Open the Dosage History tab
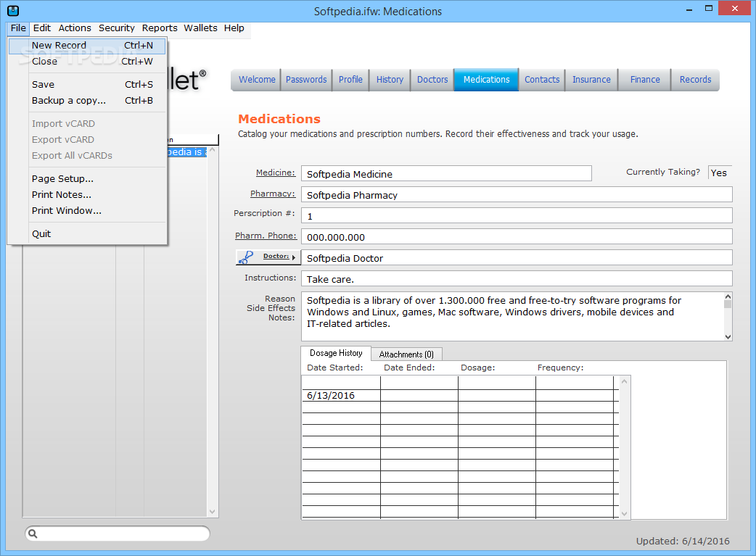Screen dimensions: 756x556 coord(336,353)
